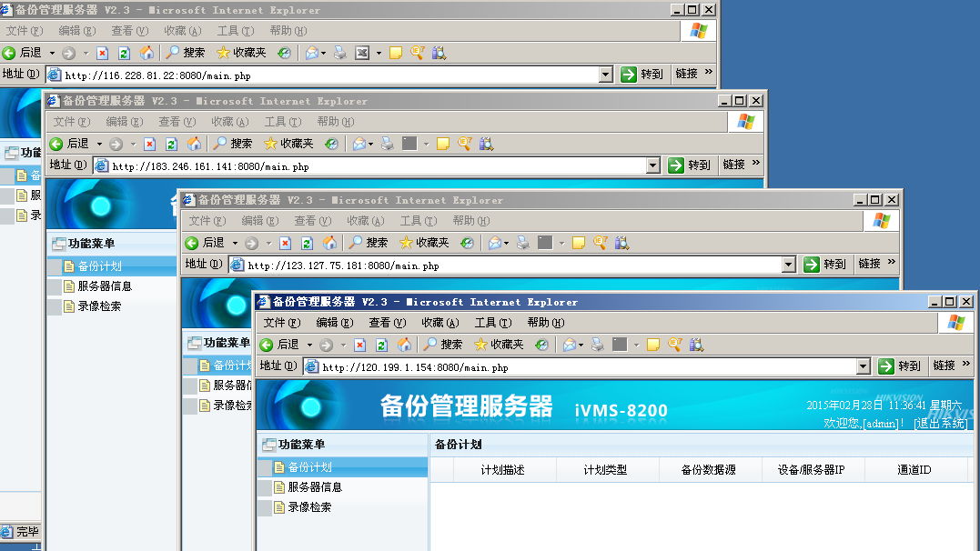
Task: Open Search in 120.199.1.154 window
Action: click(442, 345)
